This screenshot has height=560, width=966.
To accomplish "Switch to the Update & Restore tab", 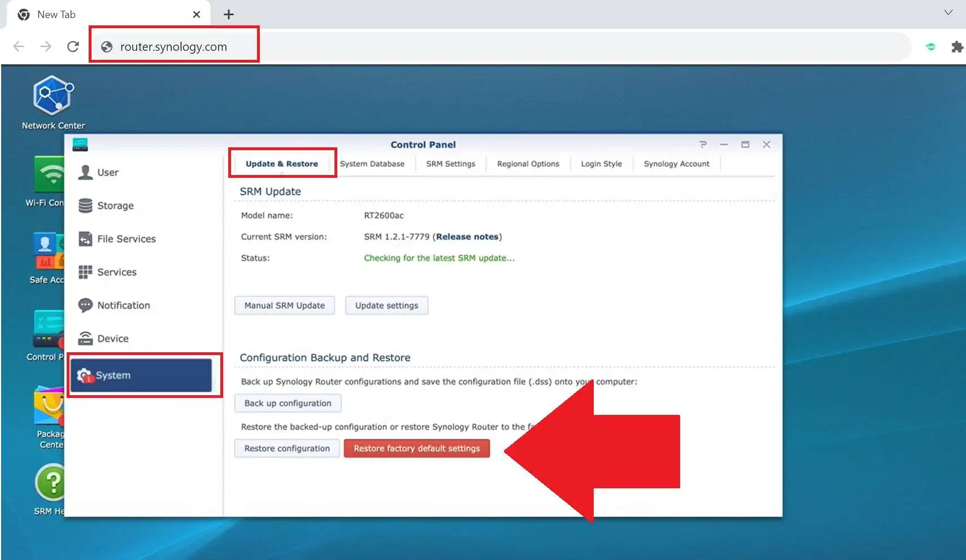I will click(282, 164).
